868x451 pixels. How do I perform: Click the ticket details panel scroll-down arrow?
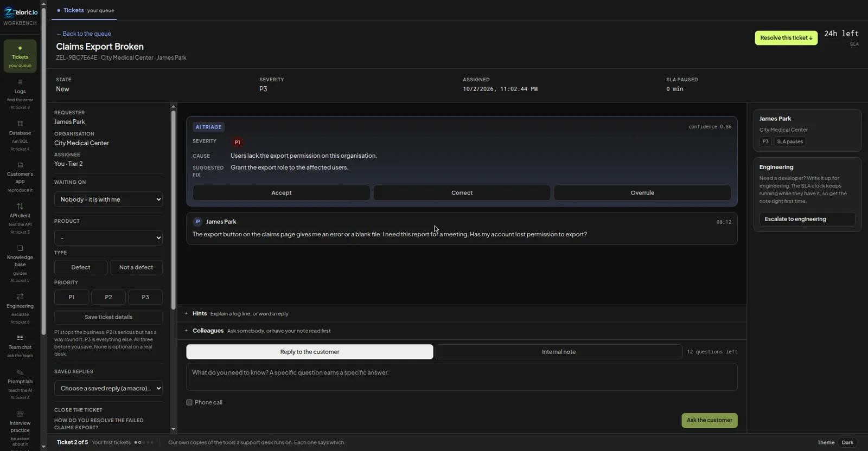174,429
